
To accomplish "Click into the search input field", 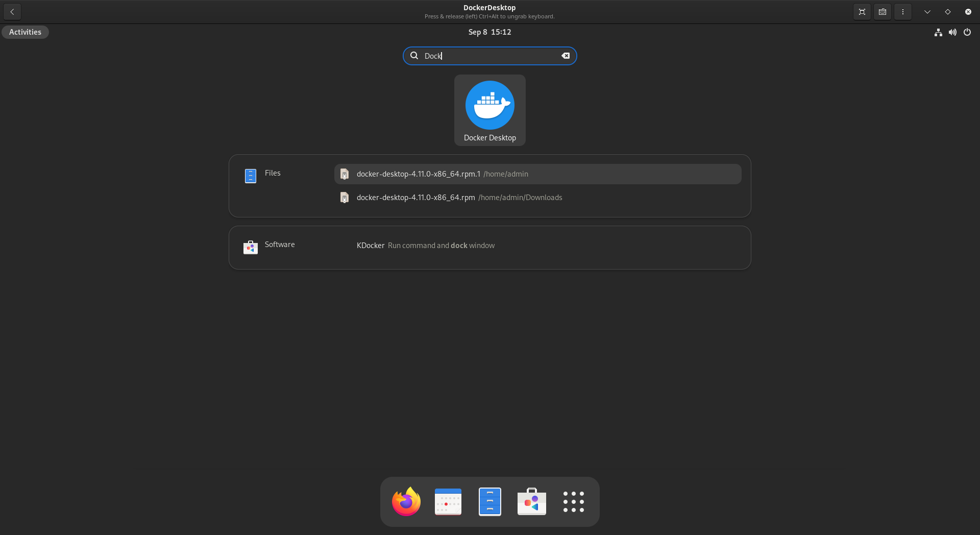I will 490,56.
